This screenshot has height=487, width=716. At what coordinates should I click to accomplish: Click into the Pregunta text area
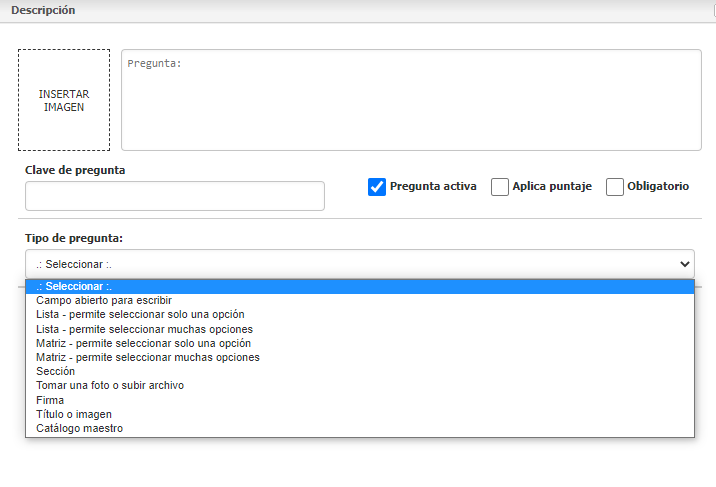pos(410,100)
